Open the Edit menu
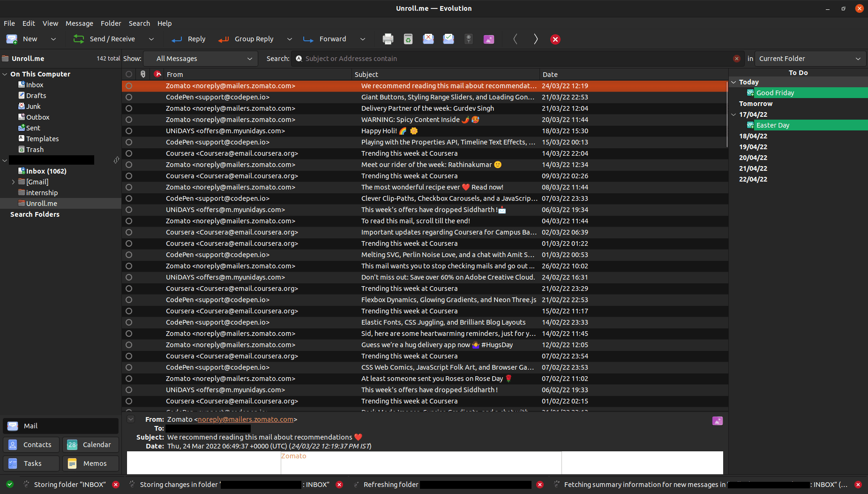The width and height of the screenshot is (868, 494). click(29, 23)
